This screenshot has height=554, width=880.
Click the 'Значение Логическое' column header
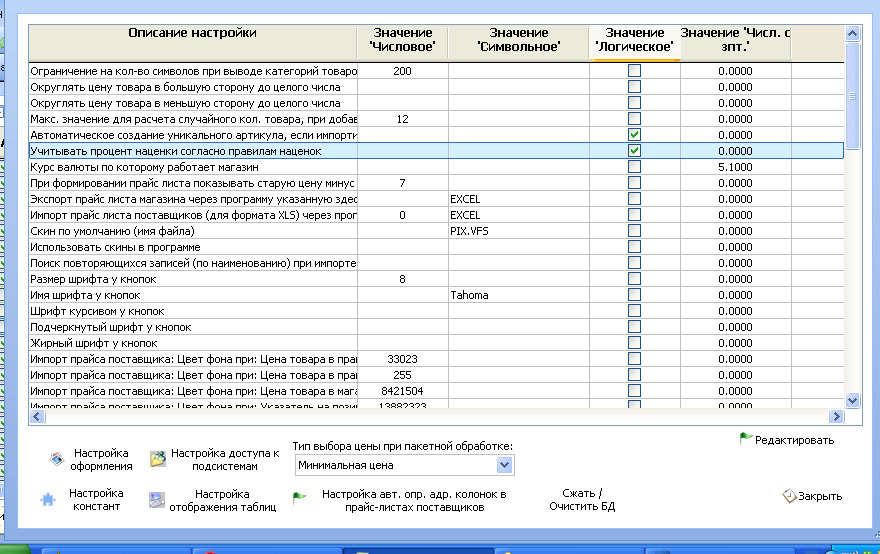(x=634, y=42)
